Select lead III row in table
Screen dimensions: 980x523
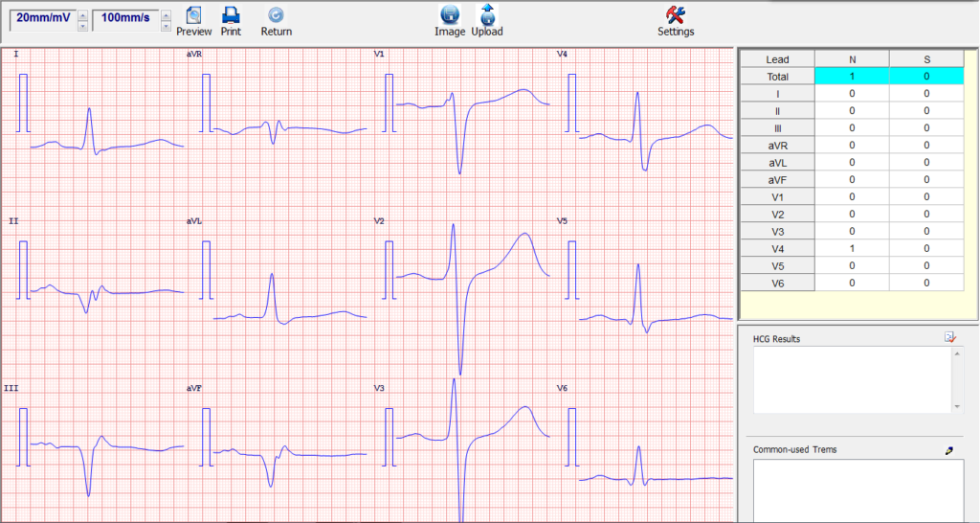click(853, 128)
